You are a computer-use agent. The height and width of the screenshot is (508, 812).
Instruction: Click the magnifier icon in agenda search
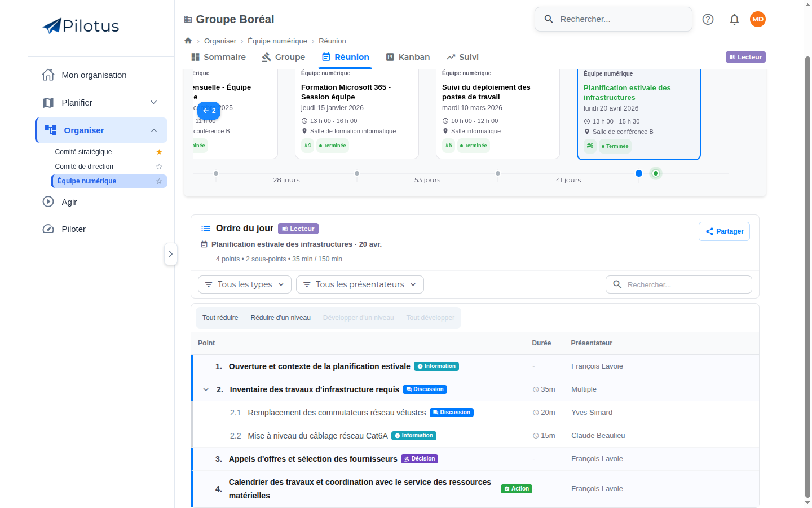617,284
